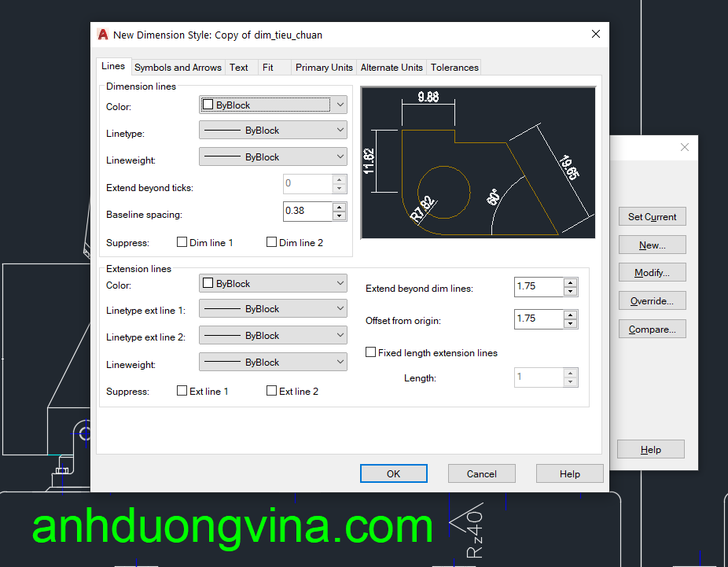Click the Baseline spacing input field
The height and width of the screenshot is (567, 728).
(x=307, y=211)
